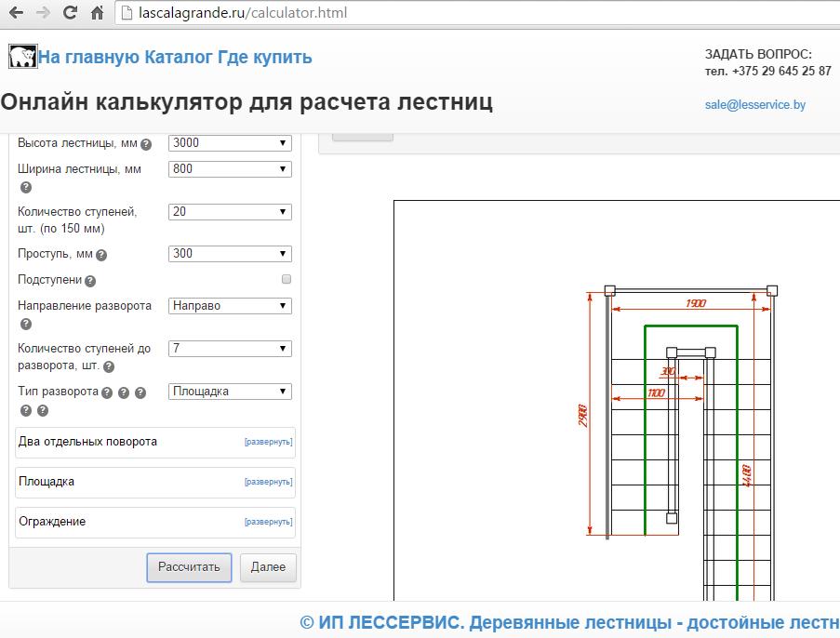The image size is (840, 638).
Task: Click the Онлайн калькулятор page heading
Action: [x=247, y=102]
